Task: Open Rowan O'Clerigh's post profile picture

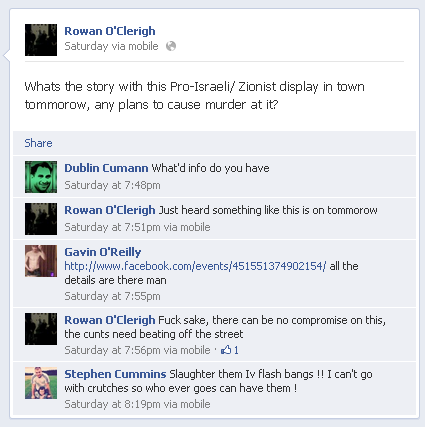Action: point(41,40)
